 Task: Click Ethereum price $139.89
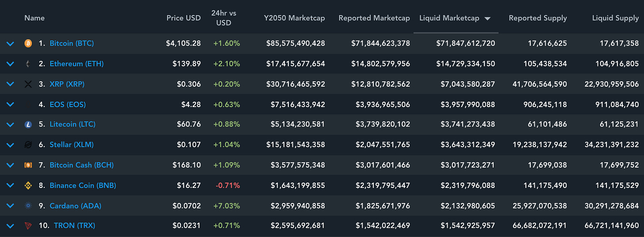point(187,64)
